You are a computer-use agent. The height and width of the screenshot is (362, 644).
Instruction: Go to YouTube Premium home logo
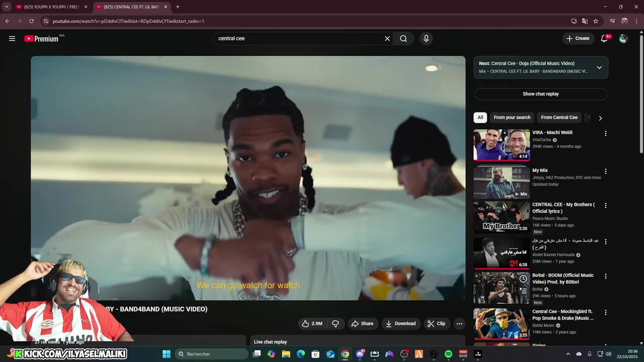click(41, 39)
